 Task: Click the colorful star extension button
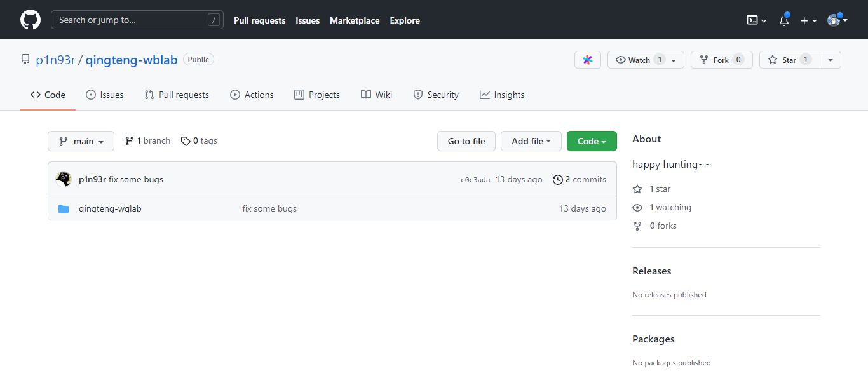tap(588, 60)
